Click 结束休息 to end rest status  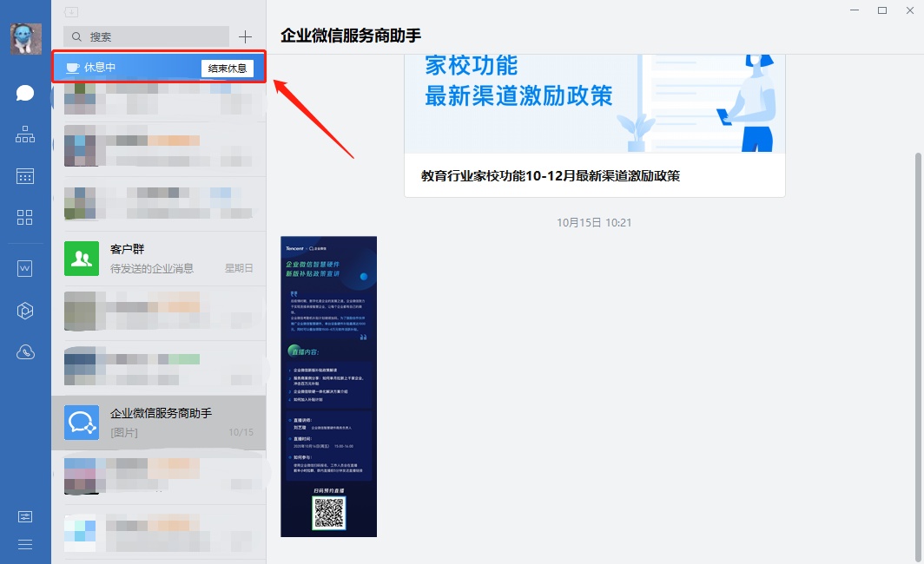[x=227, y=68]
